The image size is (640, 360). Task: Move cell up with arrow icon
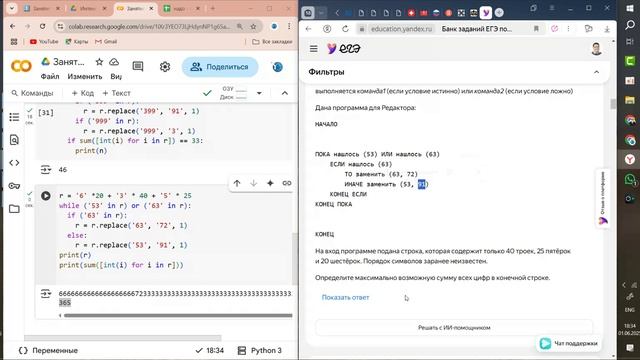[237, 183]
